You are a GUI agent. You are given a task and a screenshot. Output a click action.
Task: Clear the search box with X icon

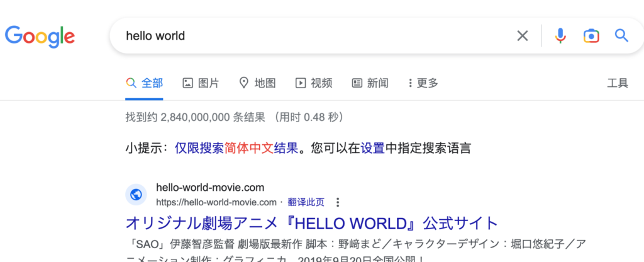(x=523, y=36)
